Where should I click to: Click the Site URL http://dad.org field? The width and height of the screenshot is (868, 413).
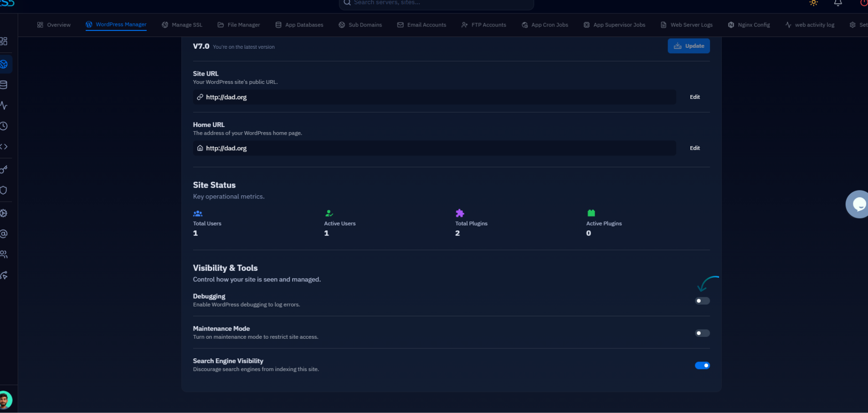(x=434, y=97)
